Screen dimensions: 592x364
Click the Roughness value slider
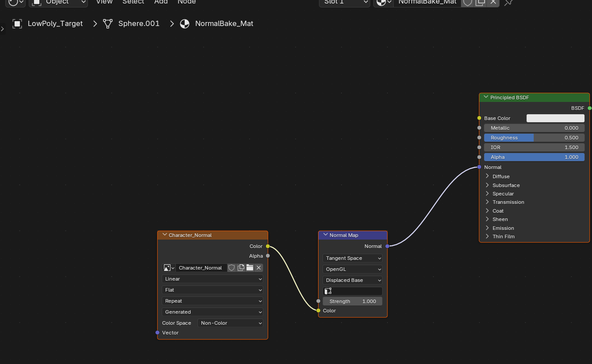pos(534,138)
